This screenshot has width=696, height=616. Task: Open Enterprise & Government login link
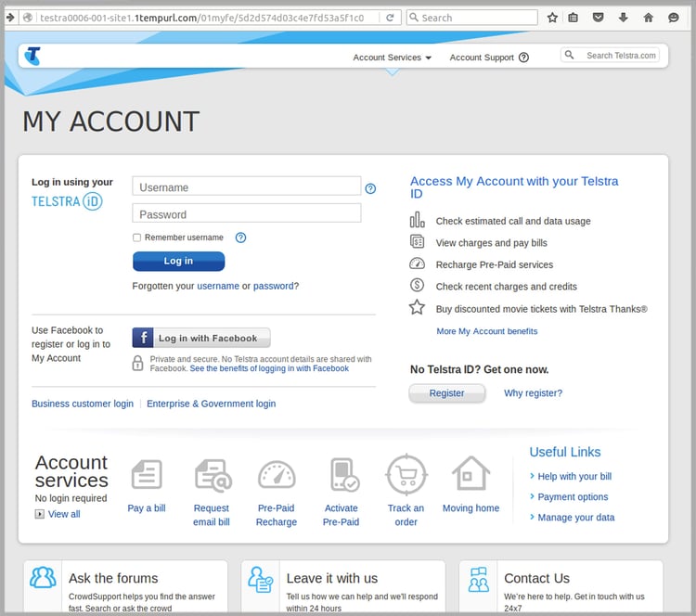coord(212,404)
